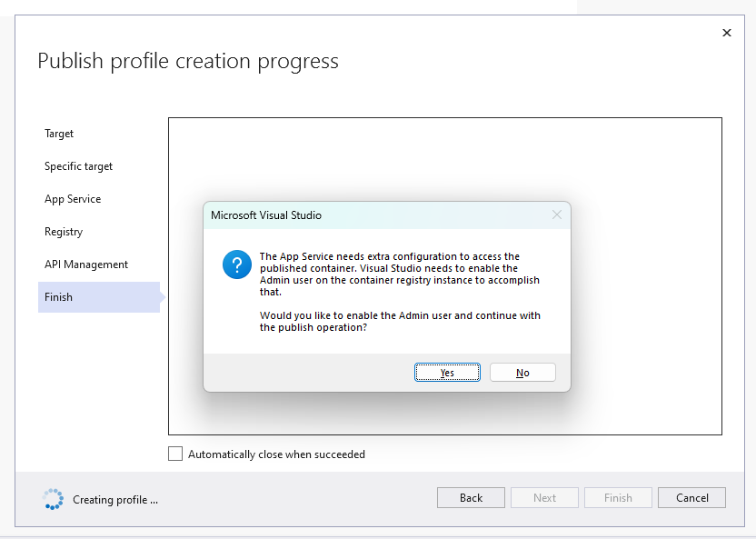Close the Publish profile creation window
This screenshot has width=756, height=539.
[726, 32]
